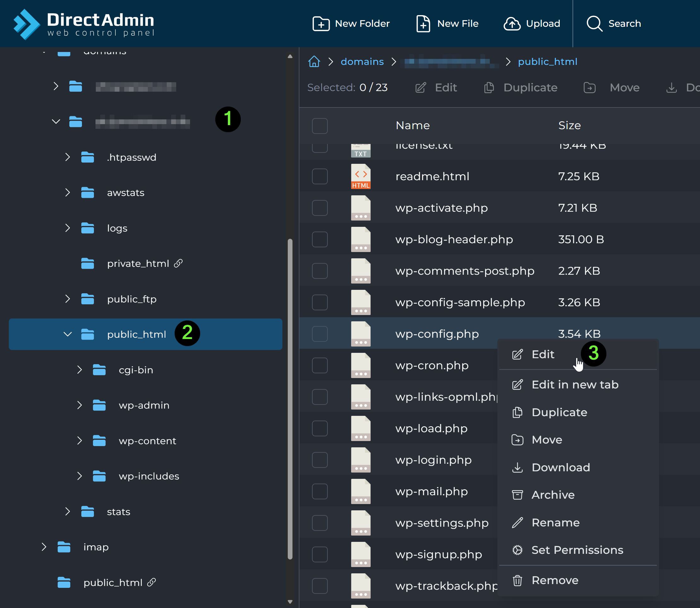Expand the awstats folder
Viewport: 700px width, 608px height.
pos(67,193)
